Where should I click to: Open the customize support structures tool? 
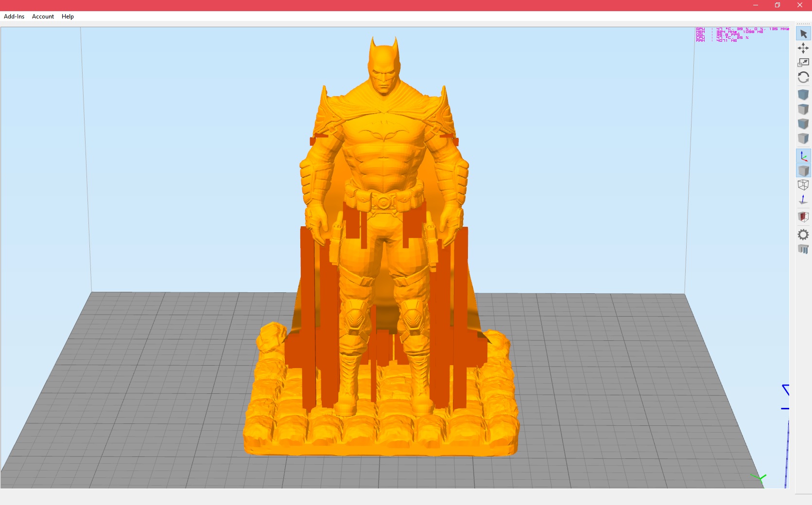point(803,249)
